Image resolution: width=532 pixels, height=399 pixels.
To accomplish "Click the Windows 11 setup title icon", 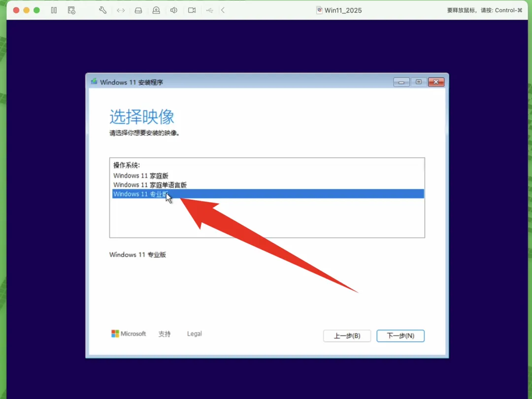I will 94,81.
